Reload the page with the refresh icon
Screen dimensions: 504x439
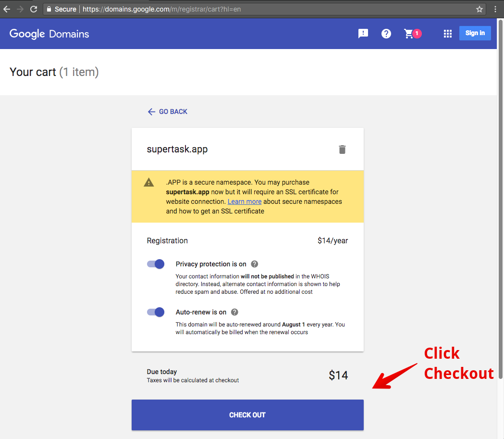(34, 9)
